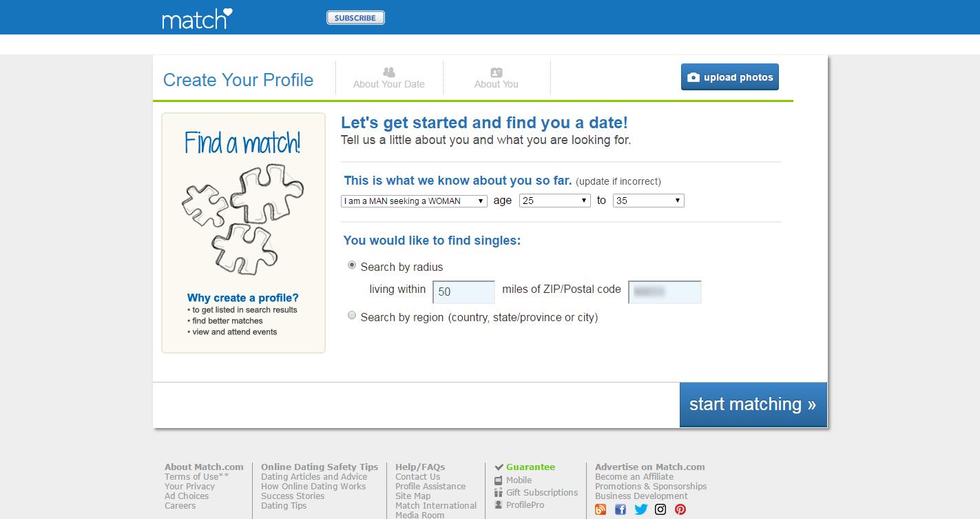The image size is (980, 519).
Task: Open the Dating Tips link
Action: pyautogui.click(x=284, y=506)
